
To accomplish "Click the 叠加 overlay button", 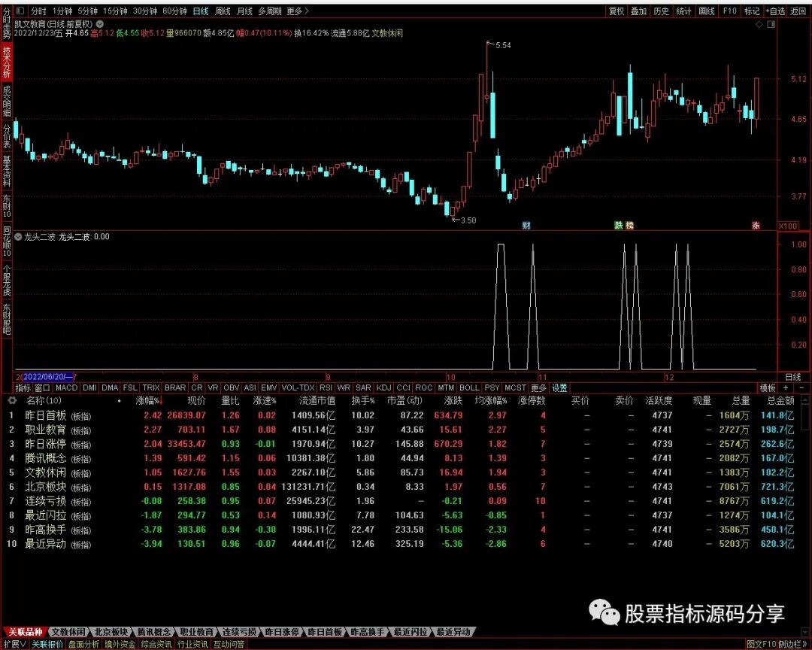I will [638, 11].
